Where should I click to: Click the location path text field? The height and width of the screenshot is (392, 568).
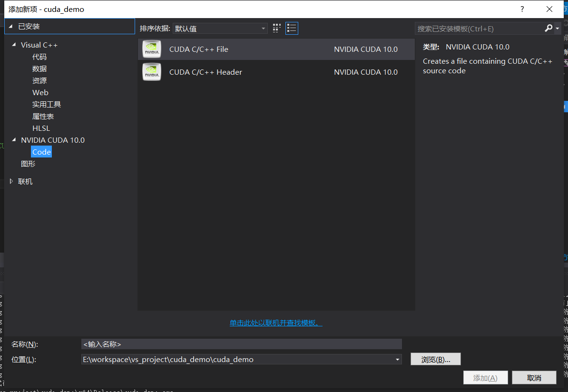pyautogui.click(x=237, y=359)
